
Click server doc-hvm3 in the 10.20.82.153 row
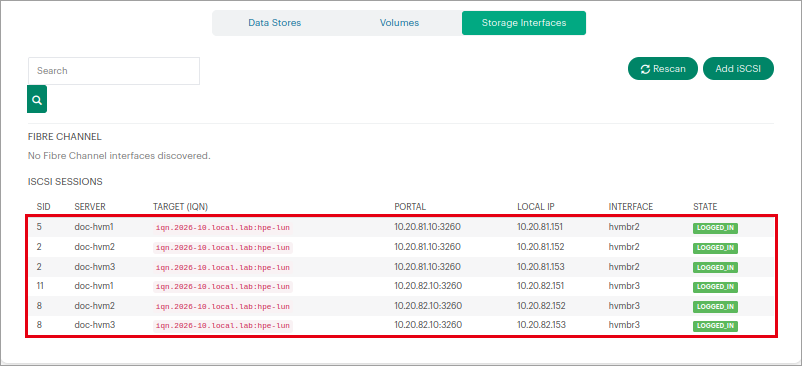tap(95, 325)
